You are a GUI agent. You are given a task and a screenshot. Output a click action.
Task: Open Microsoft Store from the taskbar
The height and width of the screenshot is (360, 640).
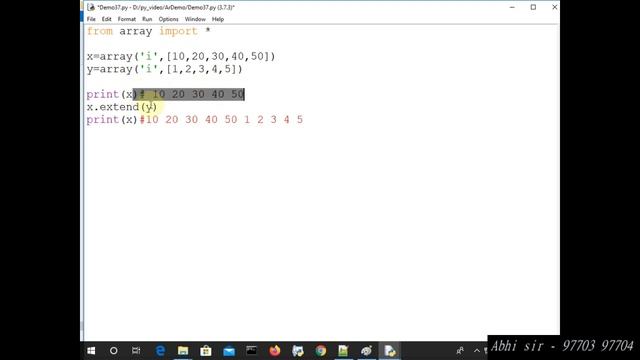tap(206, 351)
